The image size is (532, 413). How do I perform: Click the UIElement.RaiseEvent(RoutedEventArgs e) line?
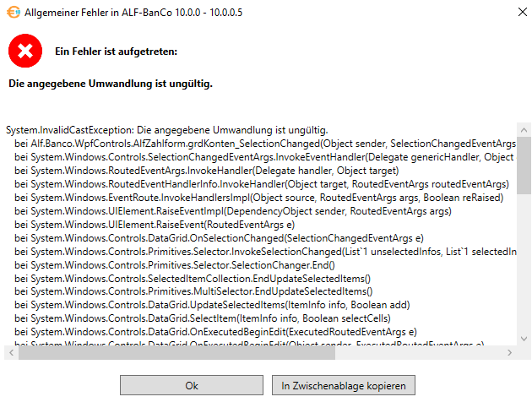click(x=155, y=225)
